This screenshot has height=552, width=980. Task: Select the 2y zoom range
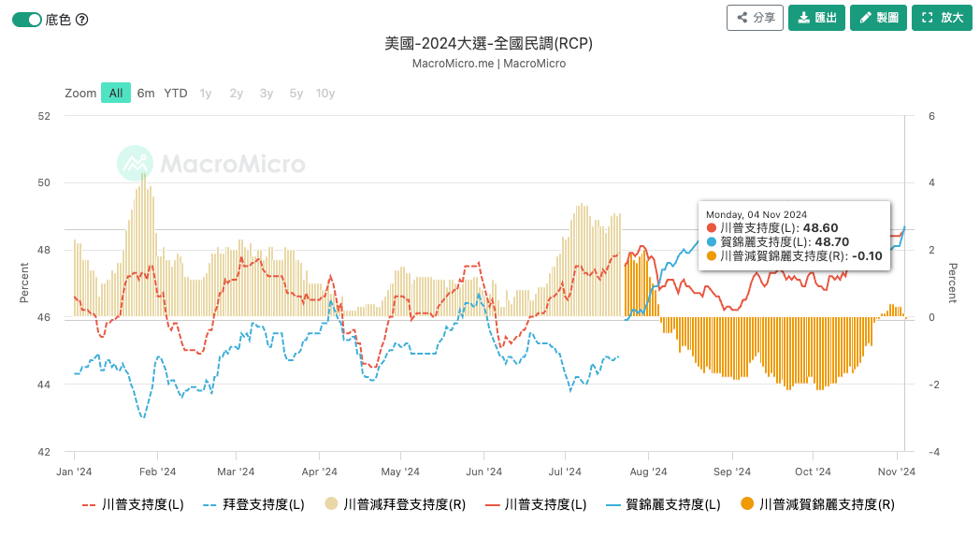[236, 94]
